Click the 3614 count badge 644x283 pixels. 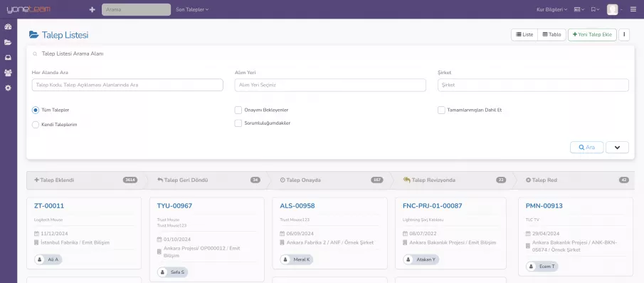pos(130,180)
